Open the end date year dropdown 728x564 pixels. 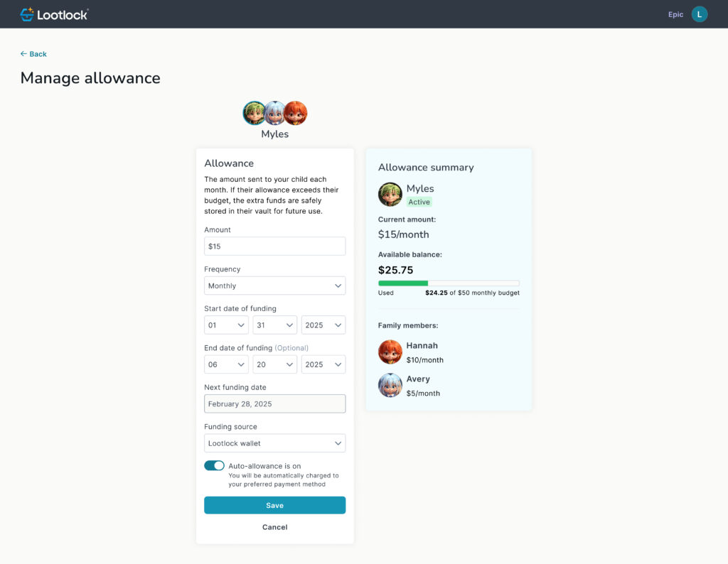click(x=323, y=364)
